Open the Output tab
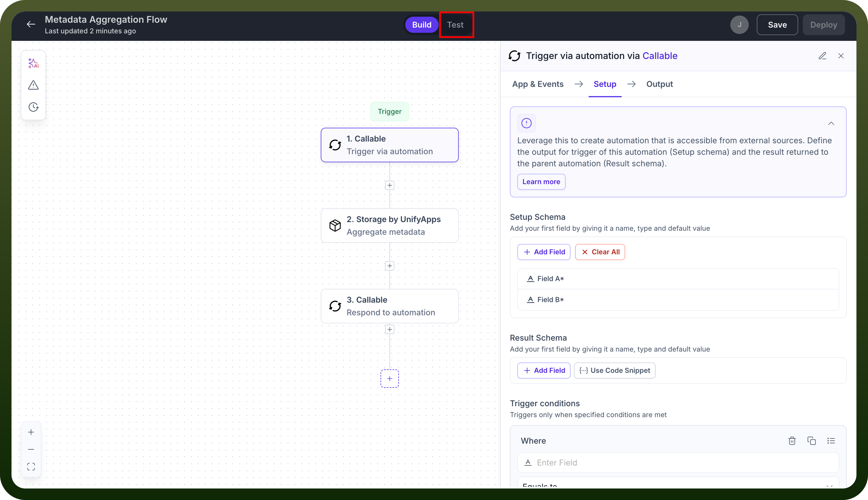Image resolution: width=868 pixels, height=500 pixels. [x=659, y=84]
